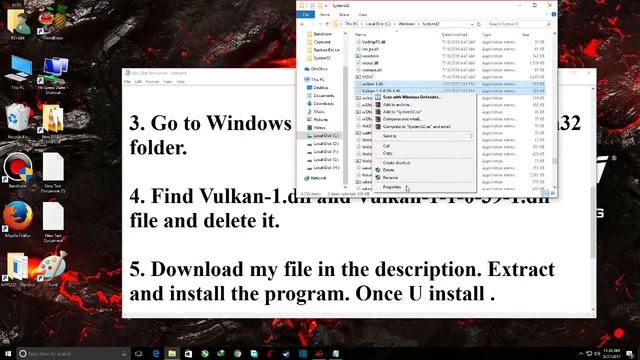This screenshot has height=360, width=640.
Task: Sort by Date modified column header
Action: click(454, 35)
